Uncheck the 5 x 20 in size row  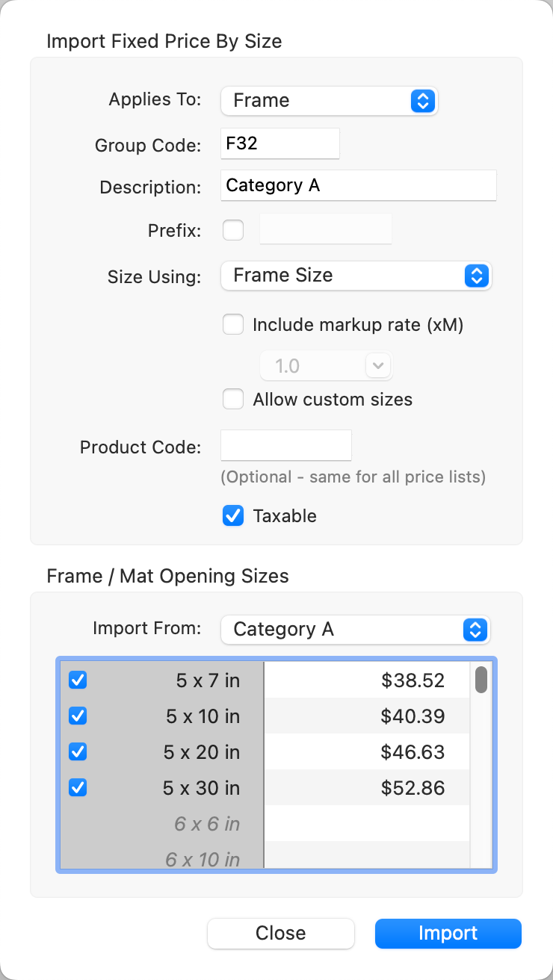(78, 752)
